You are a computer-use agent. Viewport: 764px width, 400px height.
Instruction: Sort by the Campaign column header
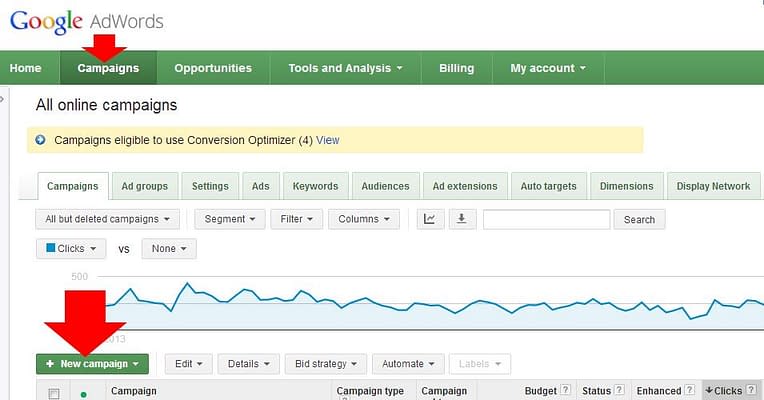(134, 391)
